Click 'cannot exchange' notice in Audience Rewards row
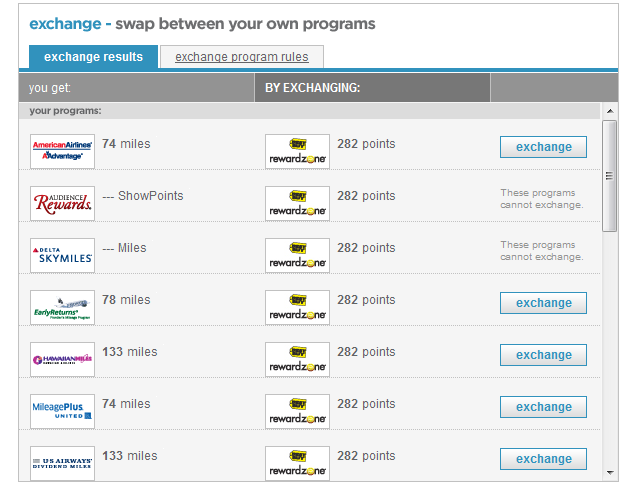Image resolution: width=634 pixels, height=498 pixels. (x=542, y=199)
